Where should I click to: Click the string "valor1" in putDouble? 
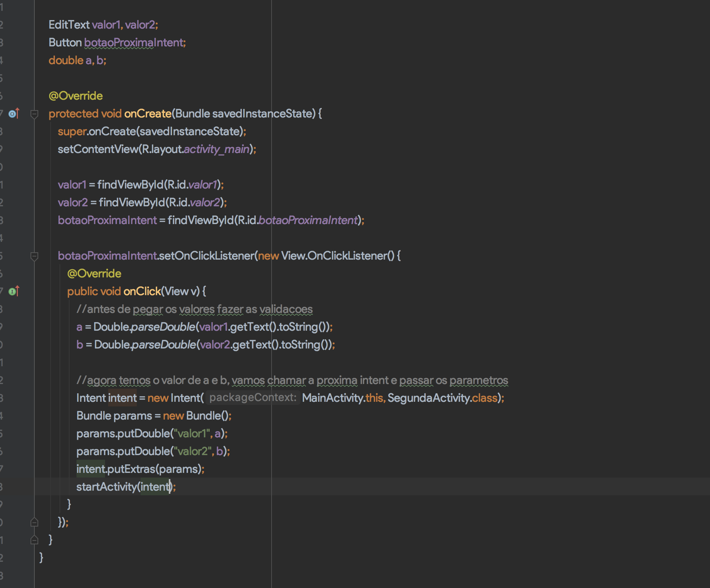pos(192,433)
